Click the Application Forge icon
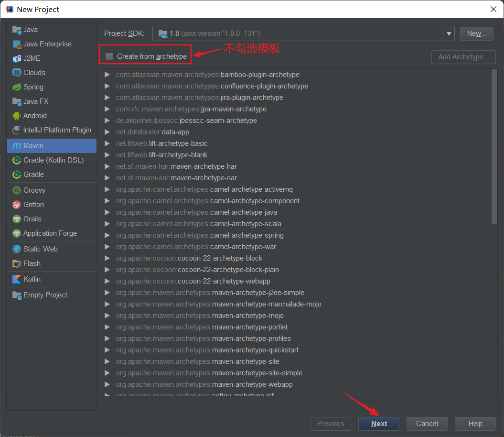The width and height of the screenshot is (504, 437). [x=17, y=233]
